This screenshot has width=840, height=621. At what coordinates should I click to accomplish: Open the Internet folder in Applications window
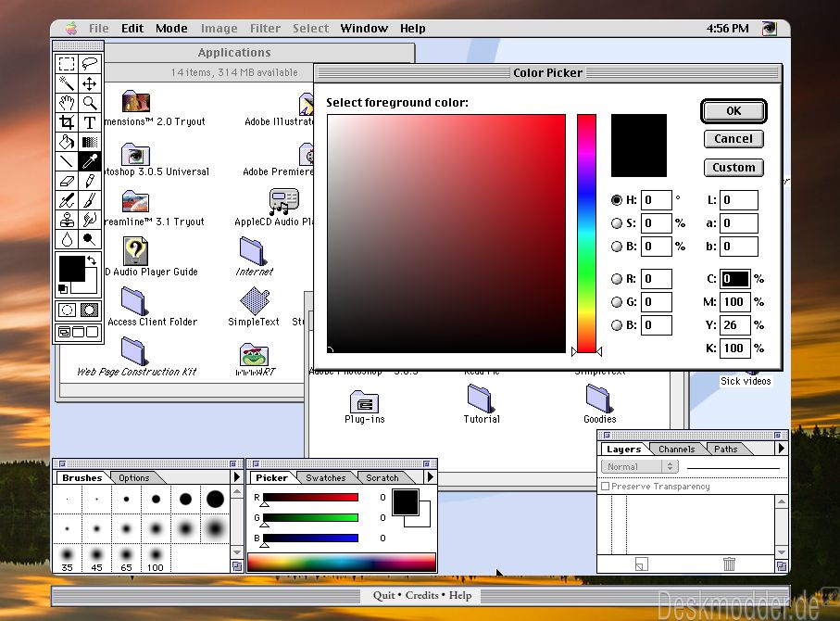point(253,257)
